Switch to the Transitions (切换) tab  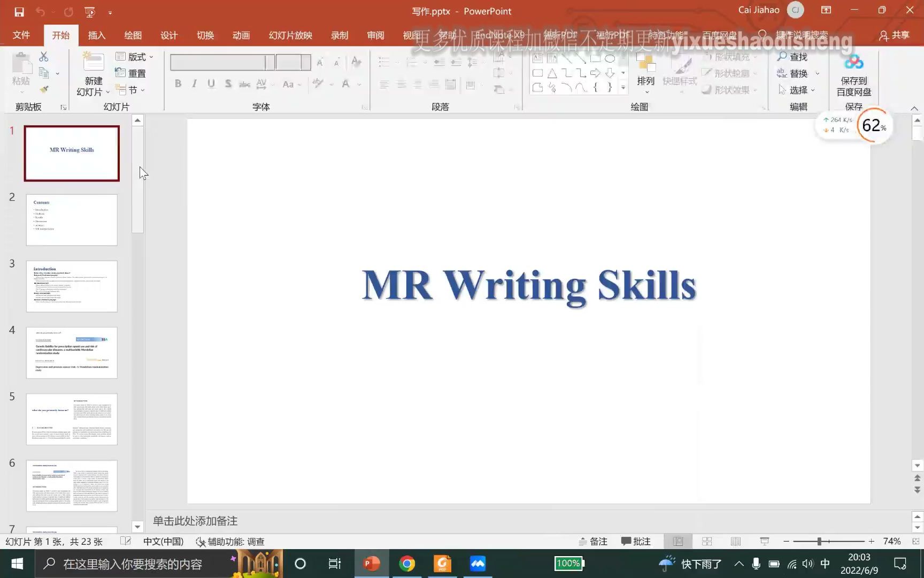(205, 35)
